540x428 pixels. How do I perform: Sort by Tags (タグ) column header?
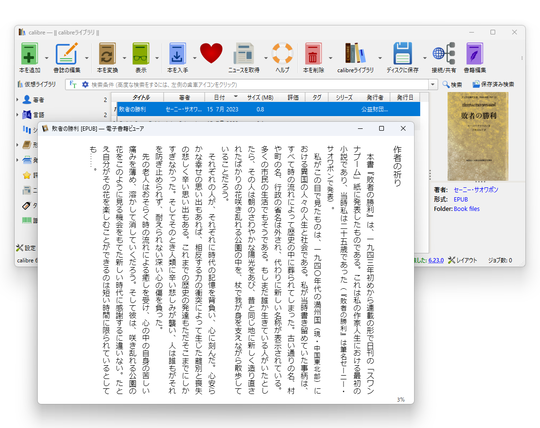tap(317, 97)
